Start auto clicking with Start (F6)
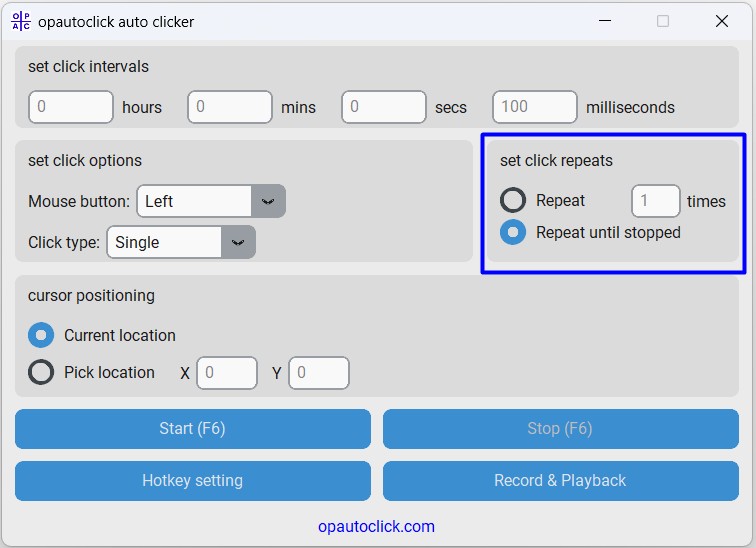 click(193, 428)
